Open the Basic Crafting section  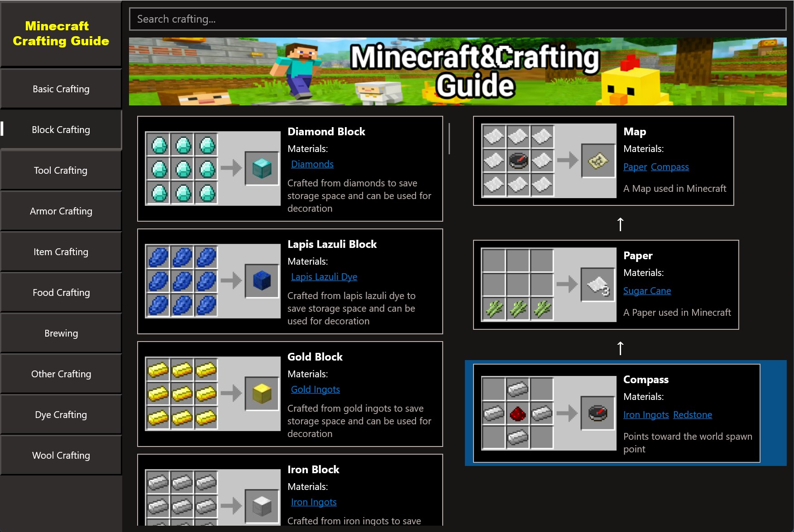[x=61, y=89]
